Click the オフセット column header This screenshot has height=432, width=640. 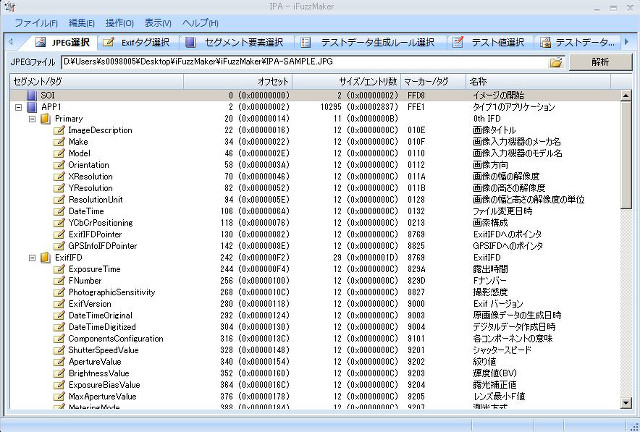point(238,82)
